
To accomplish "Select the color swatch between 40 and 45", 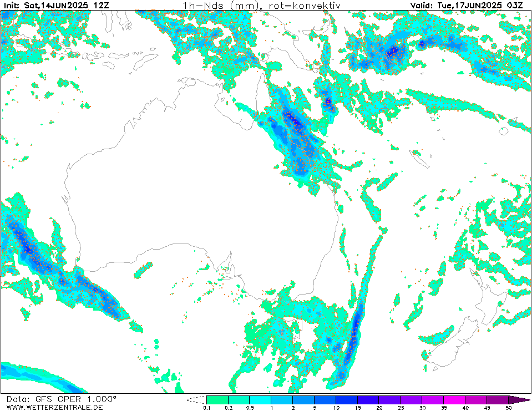I will coord(475,400).
